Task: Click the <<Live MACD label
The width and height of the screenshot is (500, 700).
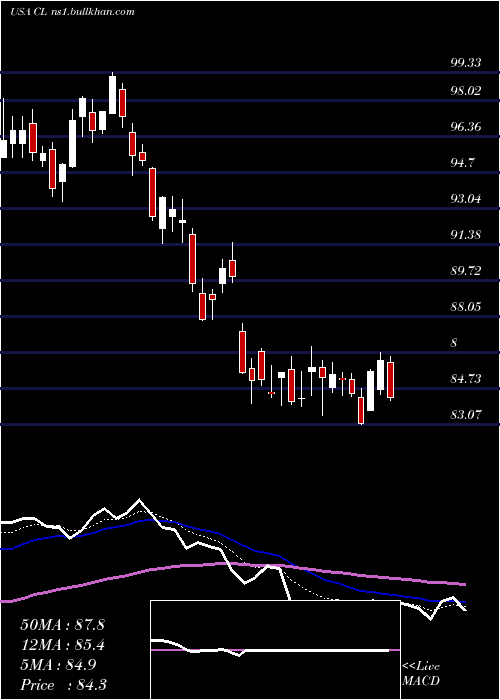Action: (421, 673)
